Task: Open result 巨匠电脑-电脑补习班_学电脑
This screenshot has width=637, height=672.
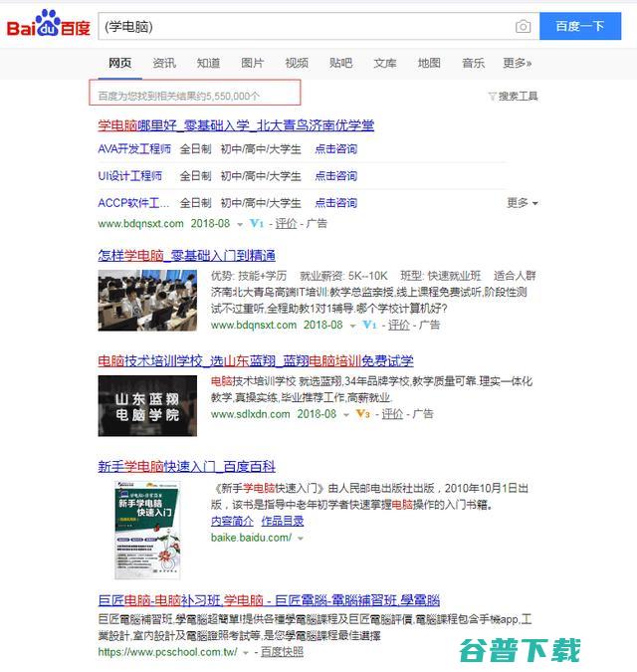Action: (x=269, y=600)
